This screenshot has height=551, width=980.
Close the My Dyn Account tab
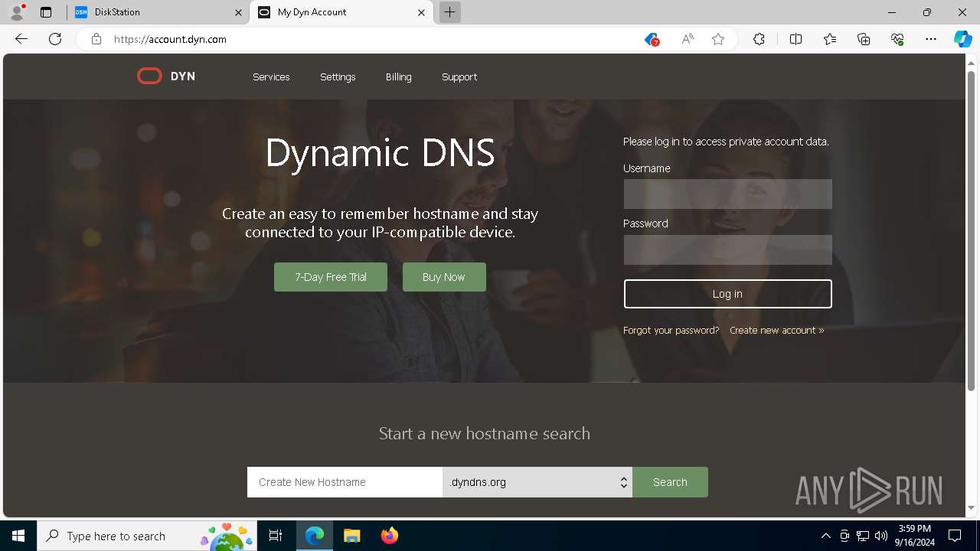point(421,12)
